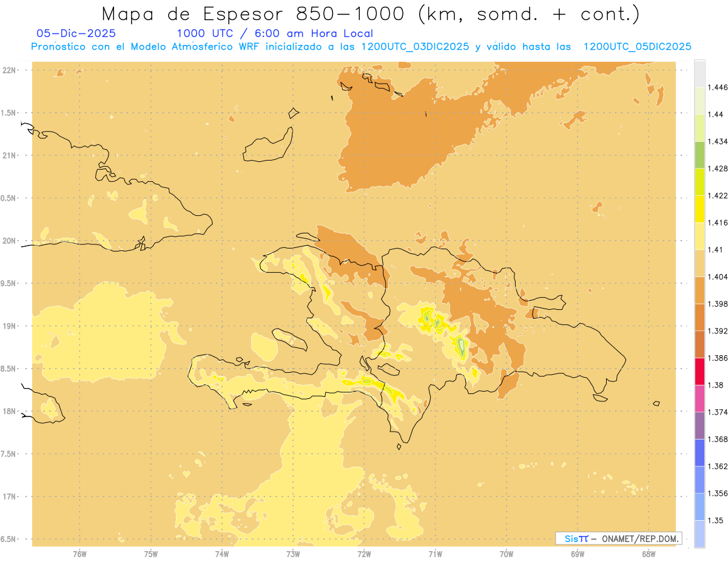Click the date text '05-Dic-2025'
Screen dimensions: 728x562
(76, 34)
